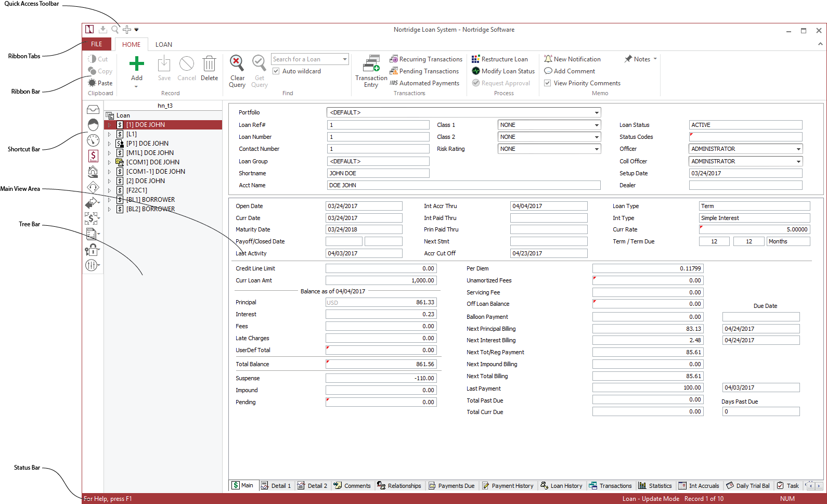Click Add Comment
The height and width of the screenshot is (504, 827).
click(570, 71)
